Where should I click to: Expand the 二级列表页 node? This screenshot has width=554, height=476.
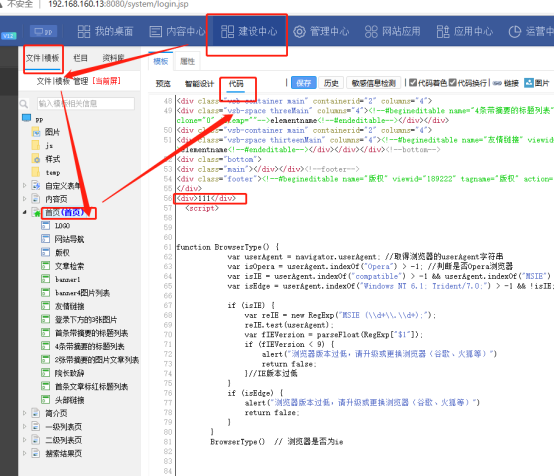point(24,440)
